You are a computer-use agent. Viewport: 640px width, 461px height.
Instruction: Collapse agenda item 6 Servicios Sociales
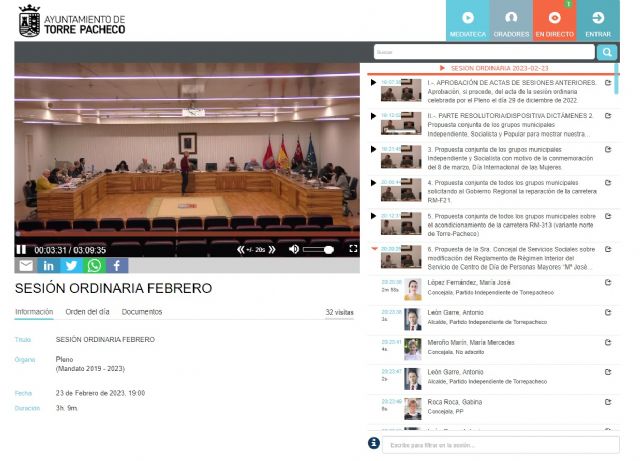pos(374,249)
